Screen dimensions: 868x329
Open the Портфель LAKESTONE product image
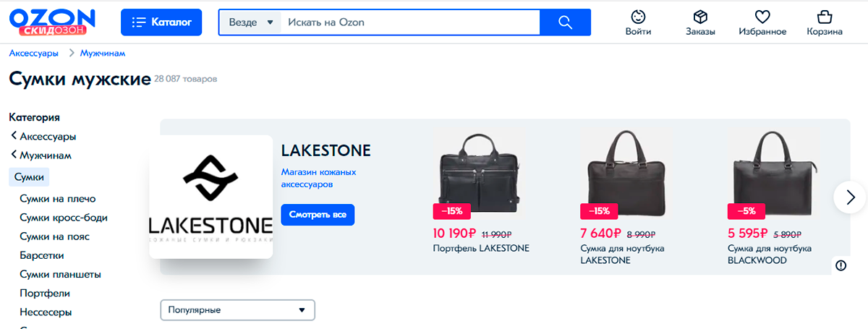(477, 171)
